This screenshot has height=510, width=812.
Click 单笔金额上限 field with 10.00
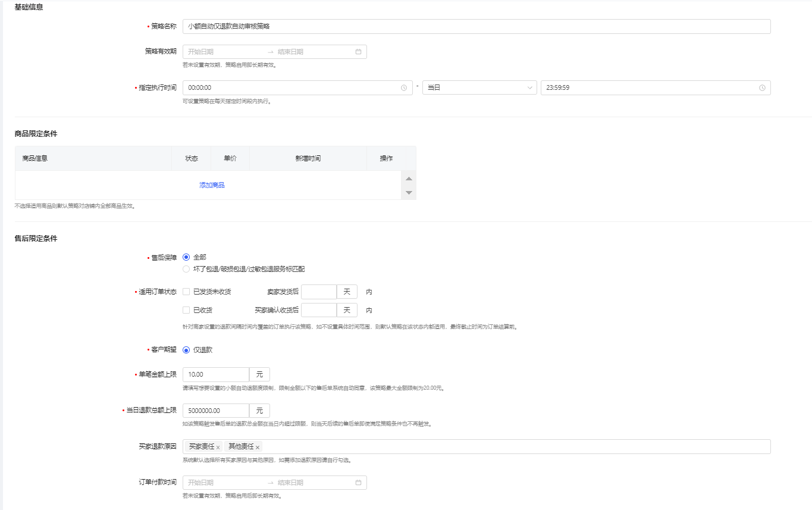point(215,374)
